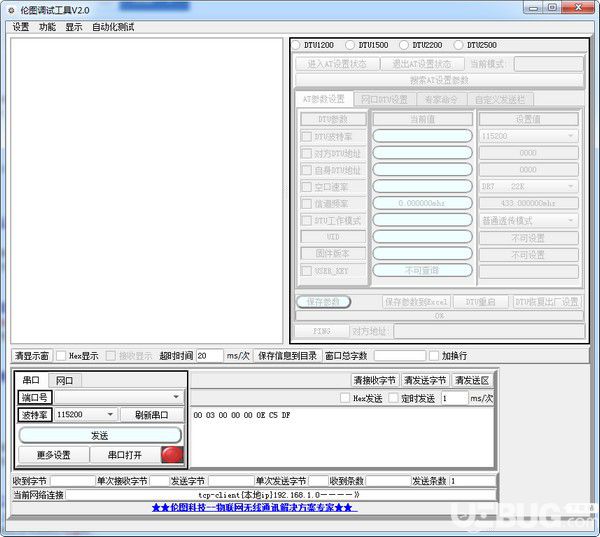The height and width of the screenshot is (537, 600).
Task: Click the 刷新串口 button
Action: [152, 415]
